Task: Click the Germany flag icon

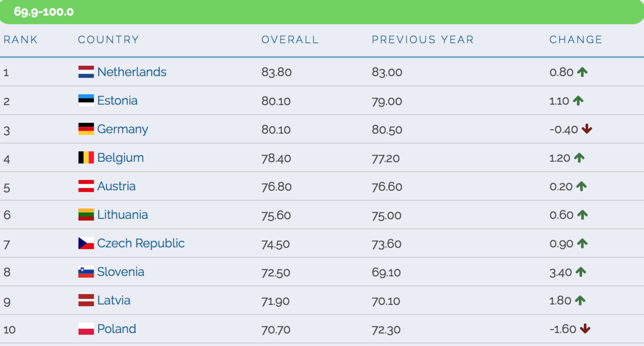Action: pyautogui.click(x=86, y=129)
